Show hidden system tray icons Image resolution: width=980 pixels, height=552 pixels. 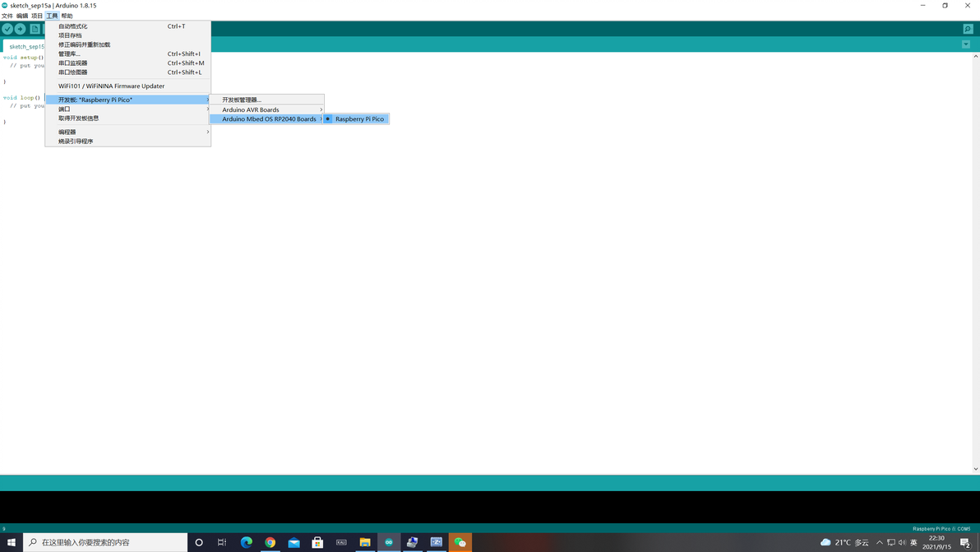(x=880, y=542)
